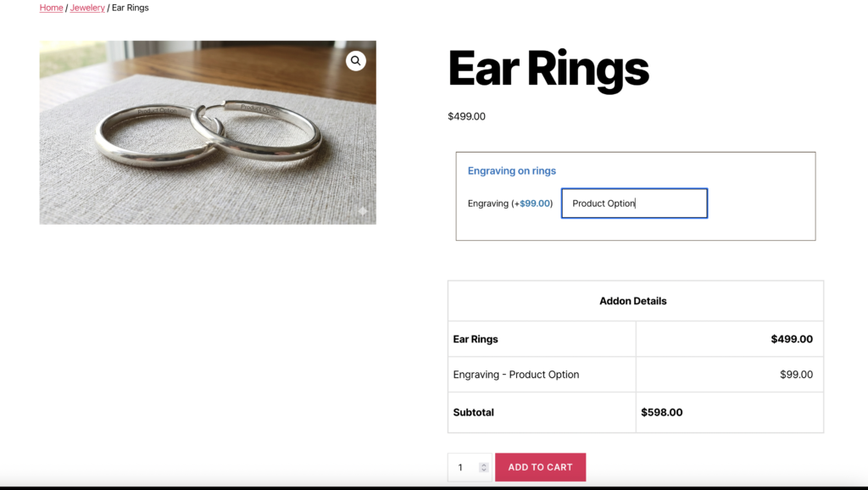Click the Home breadcrumb link
The width and height of the screenshot is (868, 490).
point(51,8)
